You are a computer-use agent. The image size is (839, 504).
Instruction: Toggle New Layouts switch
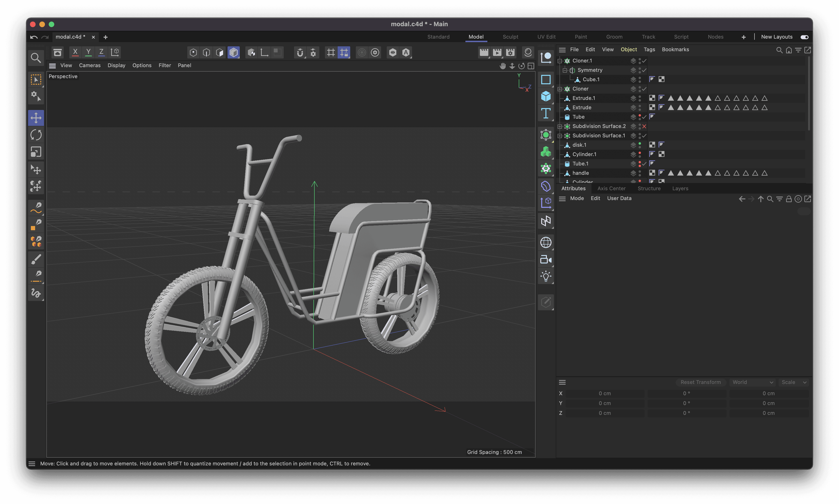[x=804, y=37]
